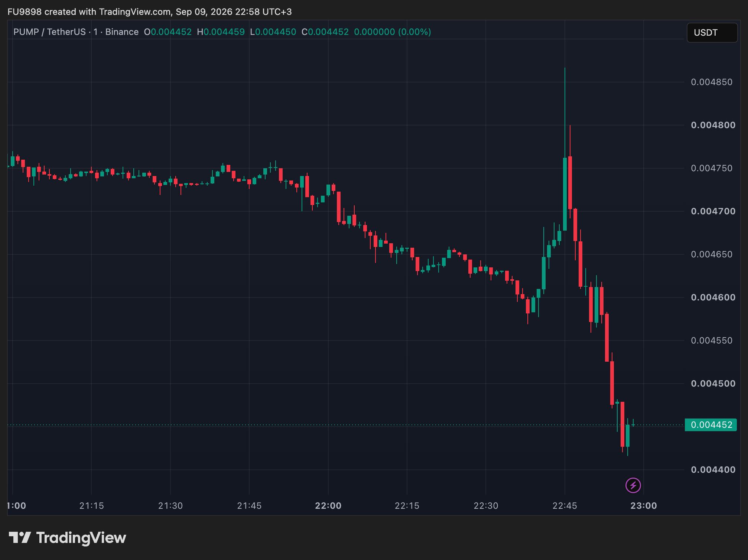Click the PUMP / TetherUS symbol title
The image size is (748, 560).
tap(49, 32)
